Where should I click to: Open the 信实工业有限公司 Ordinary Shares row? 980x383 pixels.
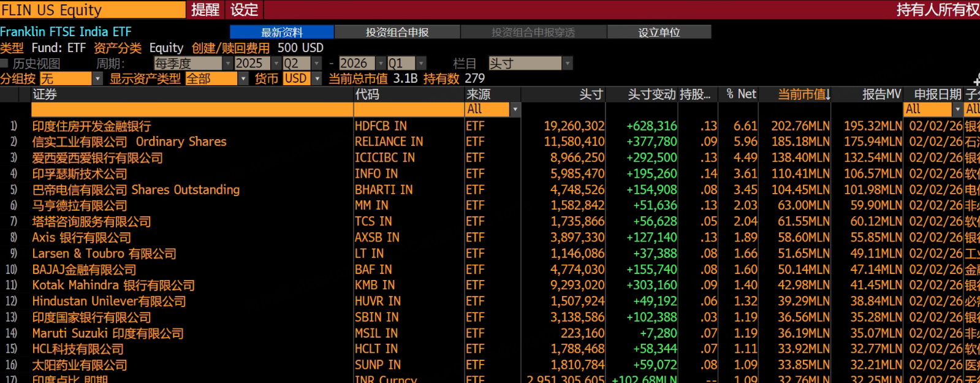(x=129, y=142)
